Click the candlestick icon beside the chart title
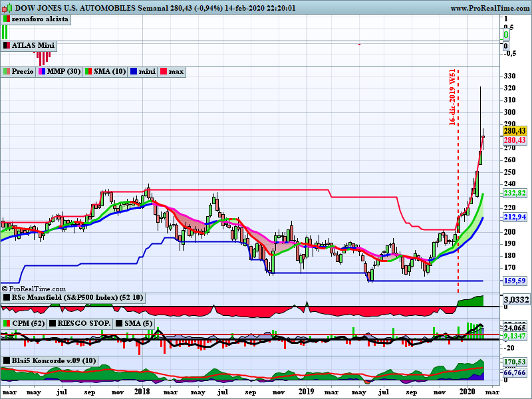 (x=7, y=7)
